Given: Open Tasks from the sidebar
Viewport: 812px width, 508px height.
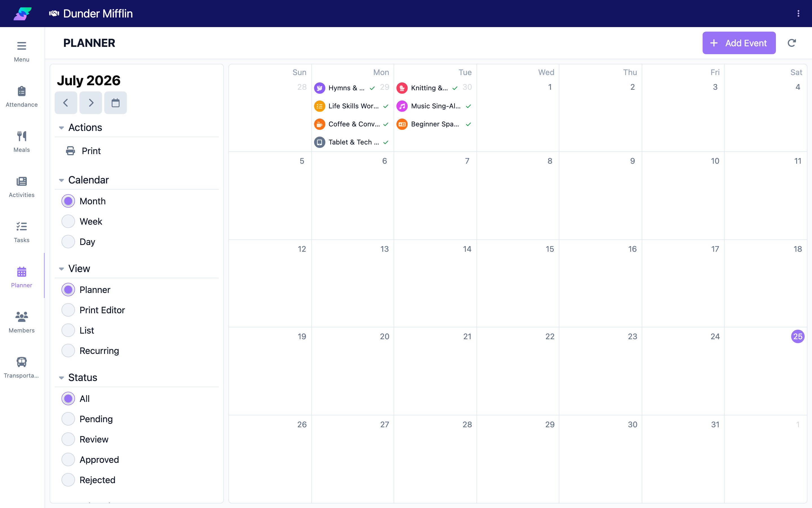Looking at the screenshot, I should (x=21, y=232).
